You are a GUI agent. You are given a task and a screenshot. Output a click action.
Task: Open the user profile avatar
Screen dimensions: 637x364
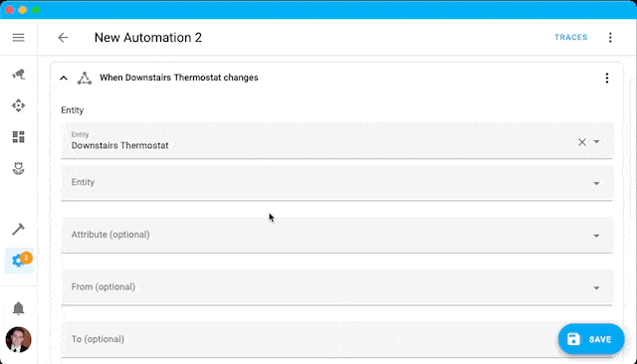coord(18,340)
